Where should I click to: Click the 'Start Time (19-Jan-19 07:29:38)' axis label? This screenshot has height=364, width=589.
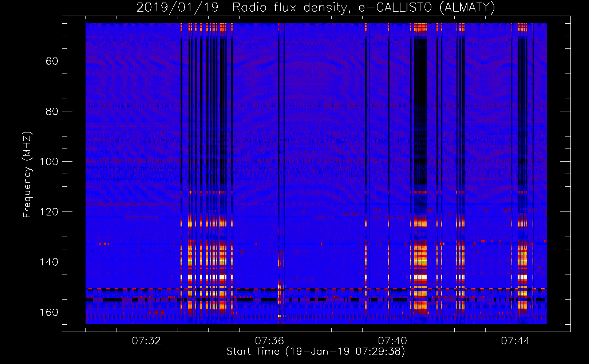point(316,352)
